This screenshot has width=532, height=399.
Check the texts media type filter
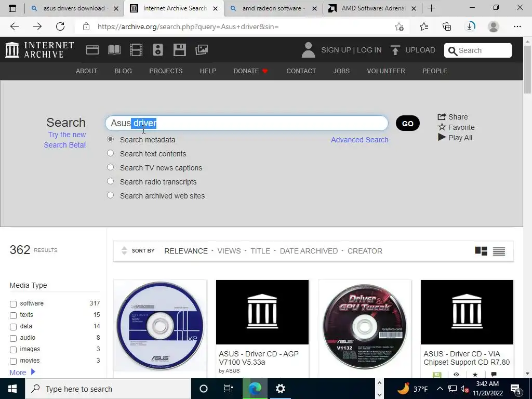tap(13, 315)
